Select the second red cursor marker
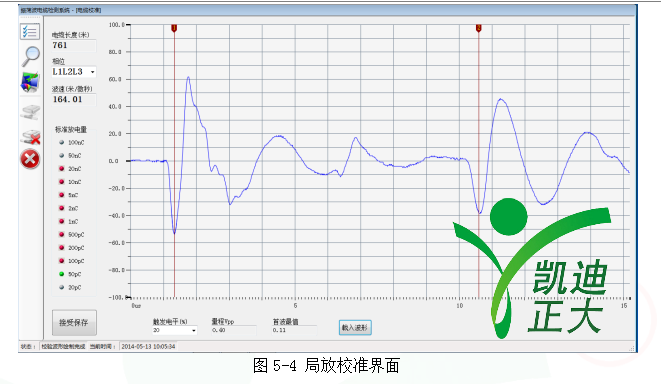Viewport: 672px width, 384px height. click(x=479, y=28)
